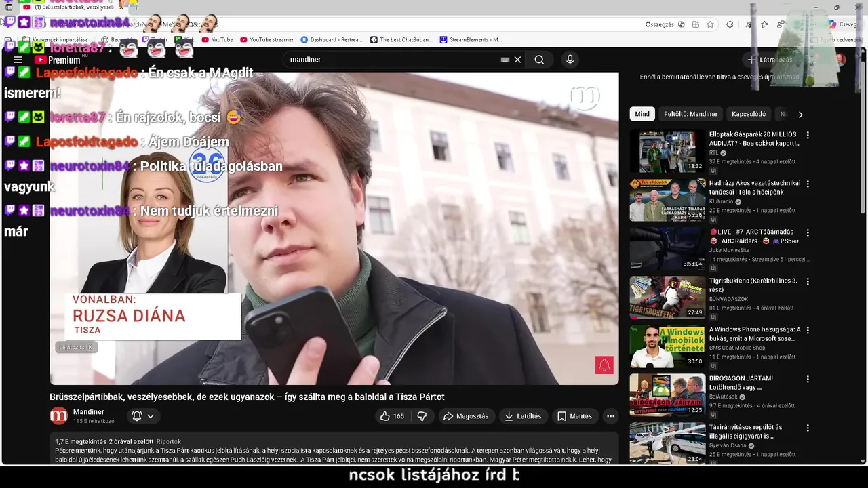Click red bell overlay on video
The height and width of the screenshot is (488, 868).
tap(604, 365)
